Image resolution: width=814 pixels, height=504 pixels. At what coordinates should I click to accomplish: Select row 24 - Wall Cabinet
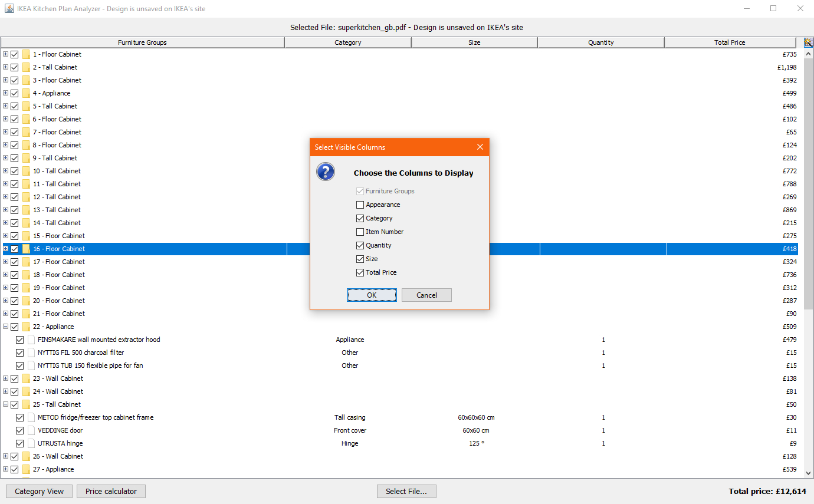(x=400, y=391)
